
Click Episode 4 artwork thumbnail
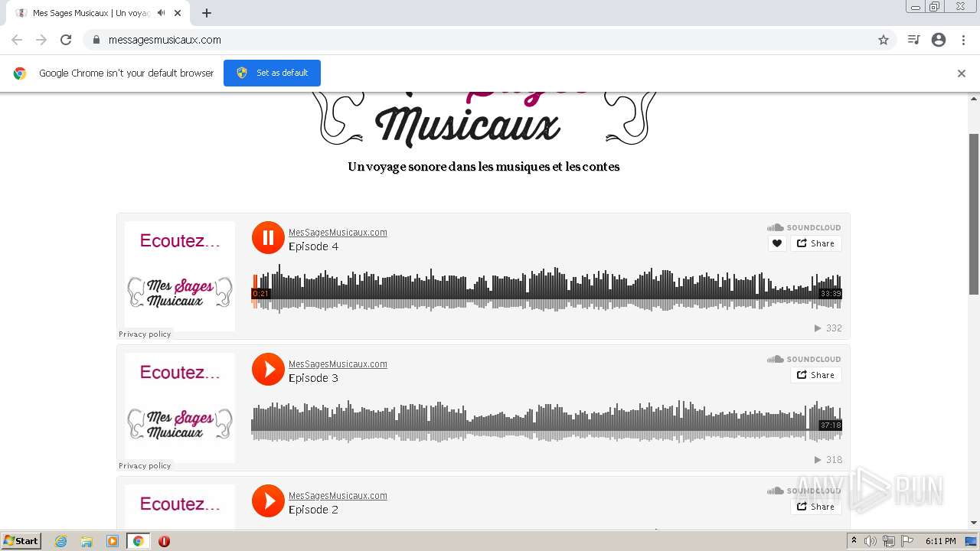(x=180, y=276)
